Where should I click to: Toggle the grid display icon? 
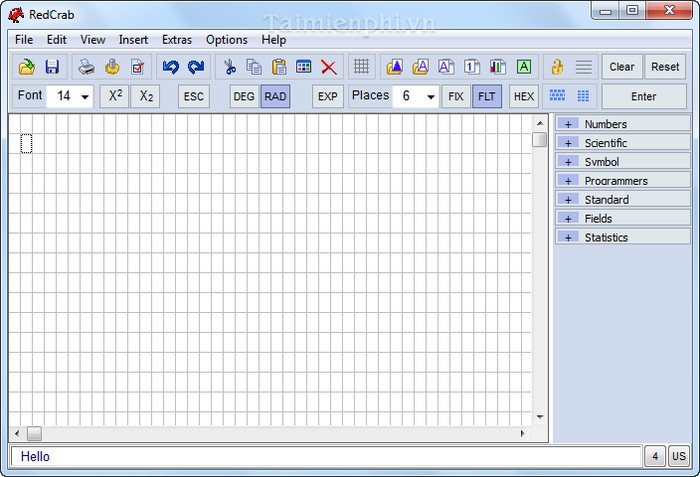tap(361, 67)
